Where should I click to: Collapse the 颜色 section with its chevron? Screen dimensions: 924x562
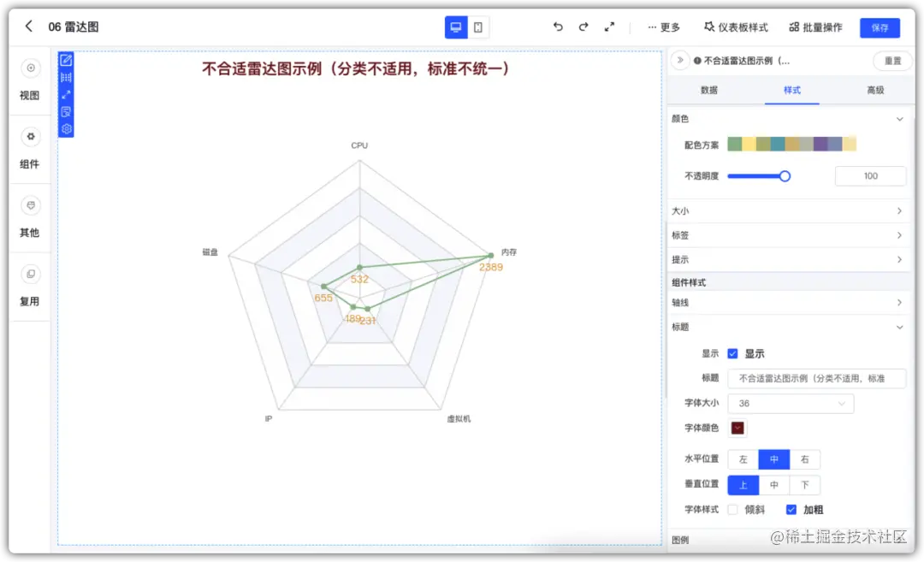tap(900, 119)
